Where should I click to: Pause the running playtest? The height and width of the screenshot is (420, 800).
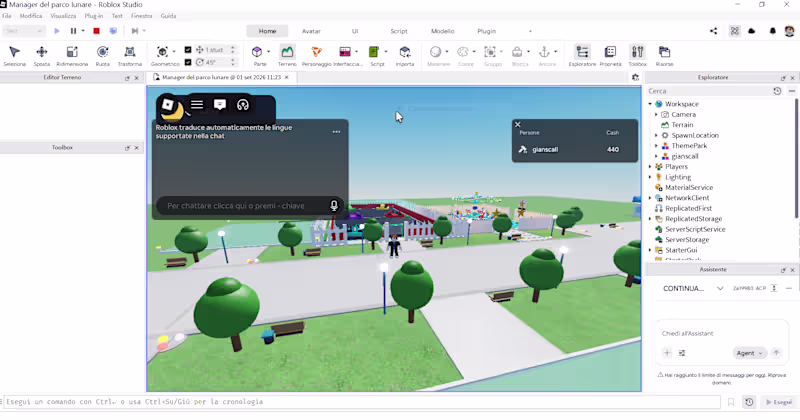73,31
